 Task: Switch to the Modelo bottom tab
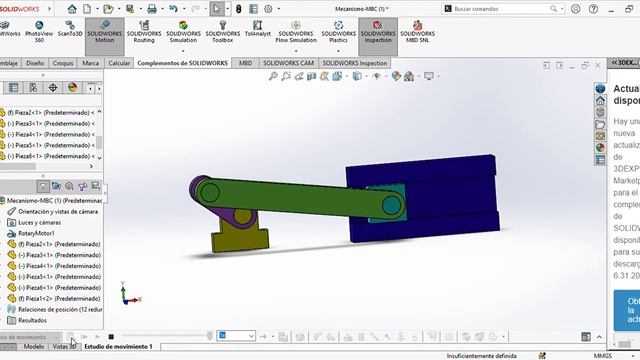coord(33,347)
